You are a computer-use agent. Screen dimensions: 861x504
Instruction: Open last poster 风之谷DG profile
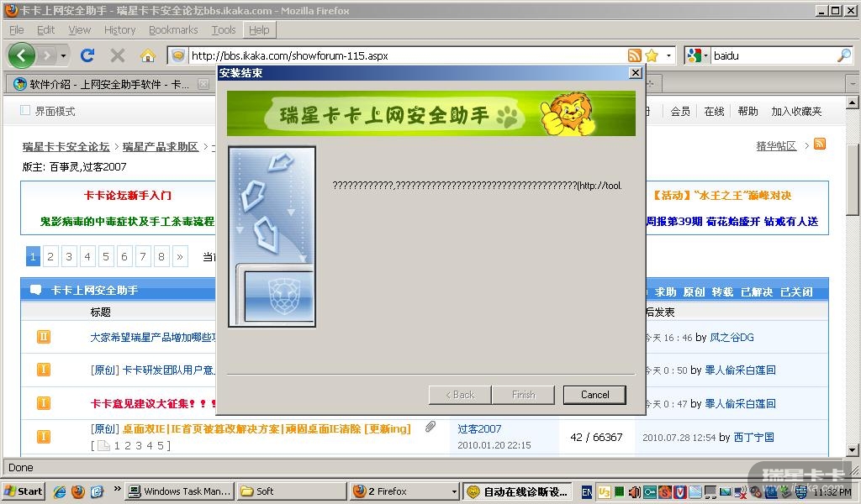[x=732, y=338]
